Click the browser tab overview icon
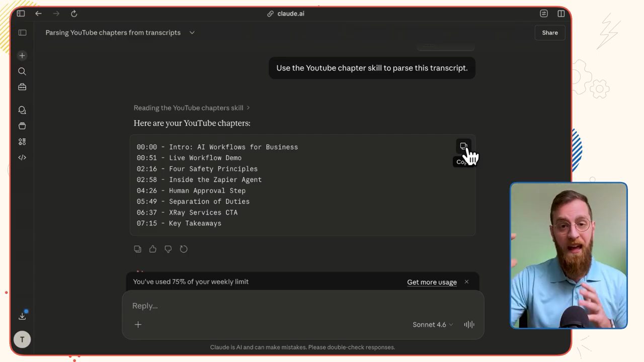 tap(544, 14)
